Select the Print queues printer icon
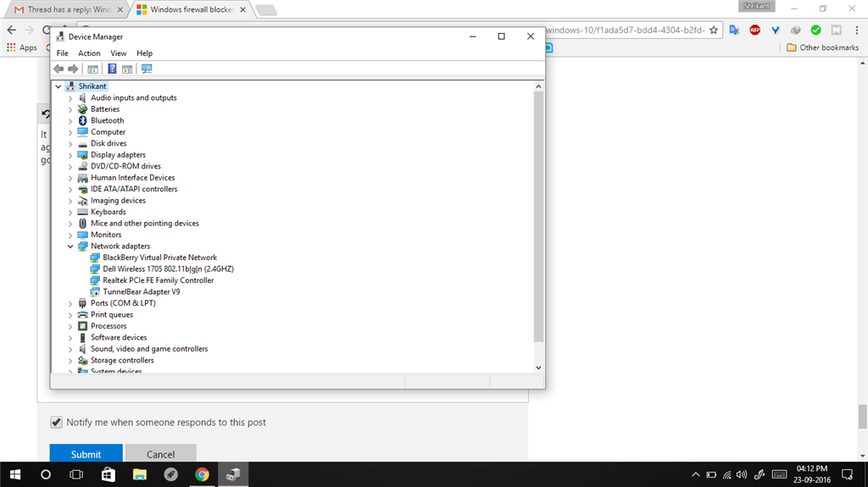The width and height of the screenshot is (868, 487). (82, 314)
